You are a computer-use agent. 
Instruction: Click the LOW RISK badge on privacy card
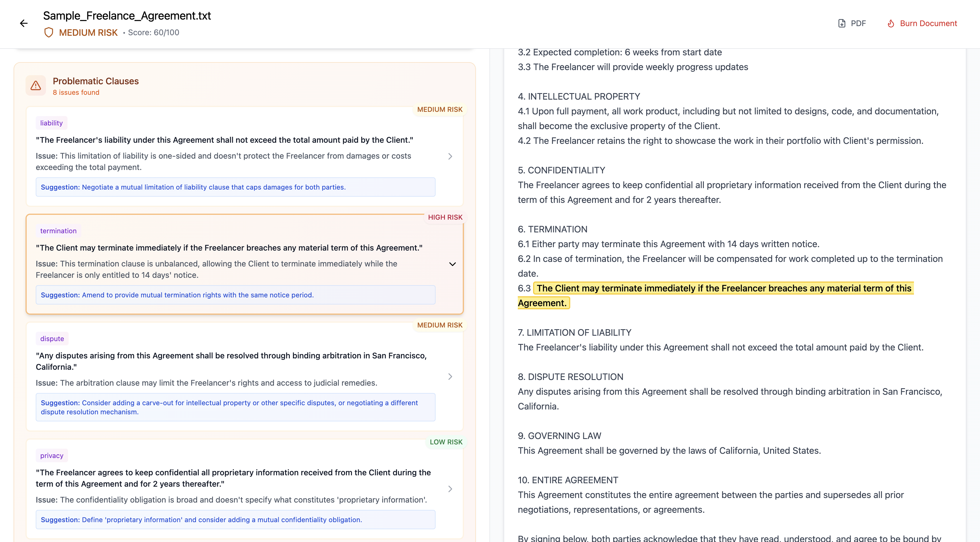tap(446, 442)
